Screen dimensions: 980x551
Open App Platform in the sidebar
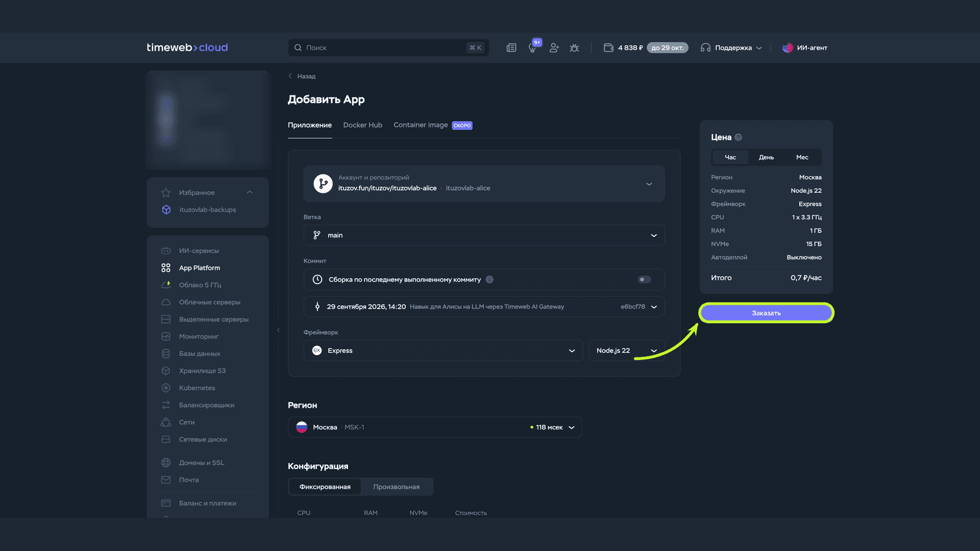click(x=199, y=268)
